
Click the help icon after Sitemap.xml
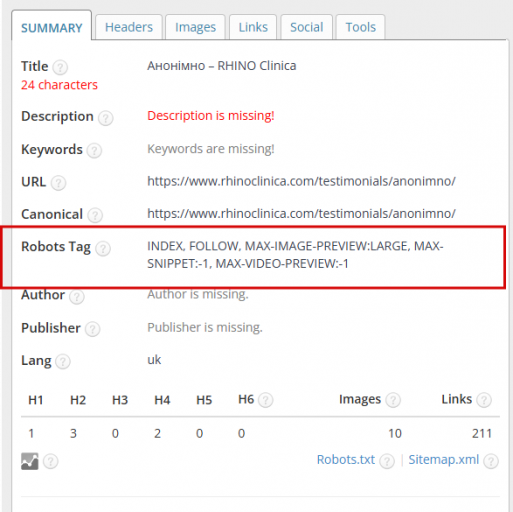(x=491, y=461)
